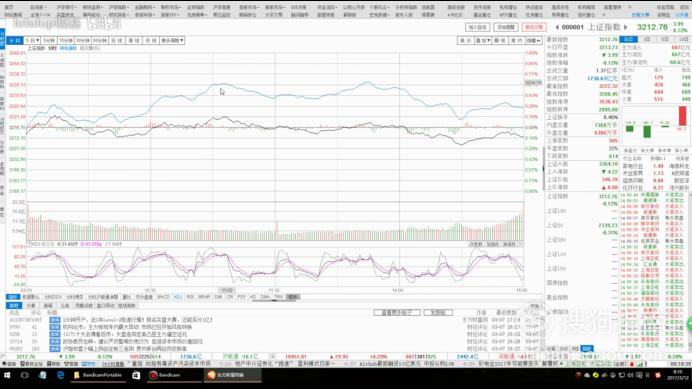This screenshot has width=692, height=389.
Task: Select the 5分钟 chart period
Action: [x=49, y=40]
